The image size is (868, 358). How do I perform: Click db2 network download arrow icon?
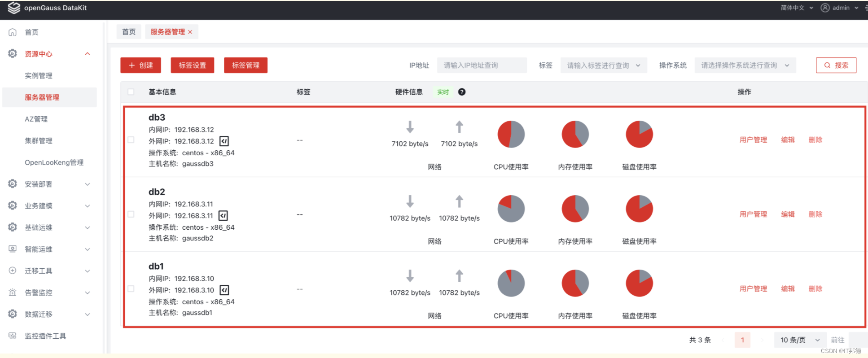click(x=410, y=201)
